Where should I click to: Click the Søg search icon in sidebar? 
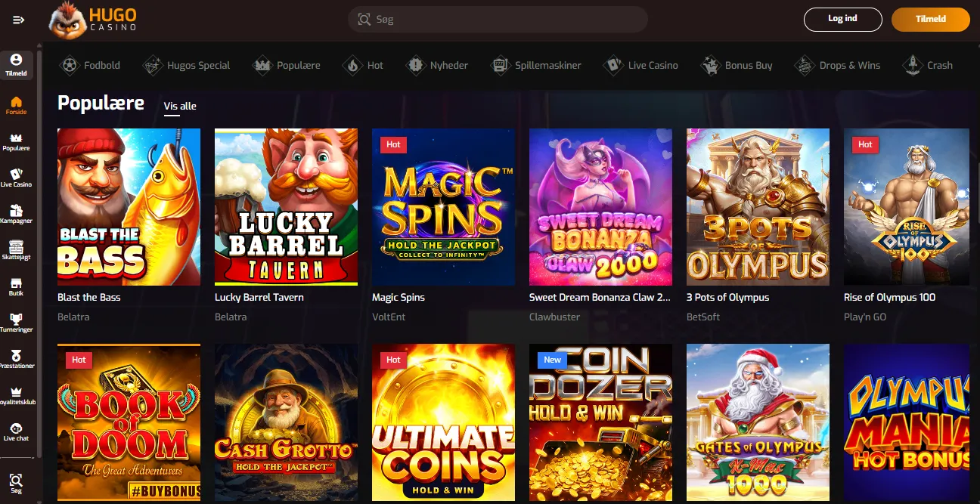pos(16,480)
